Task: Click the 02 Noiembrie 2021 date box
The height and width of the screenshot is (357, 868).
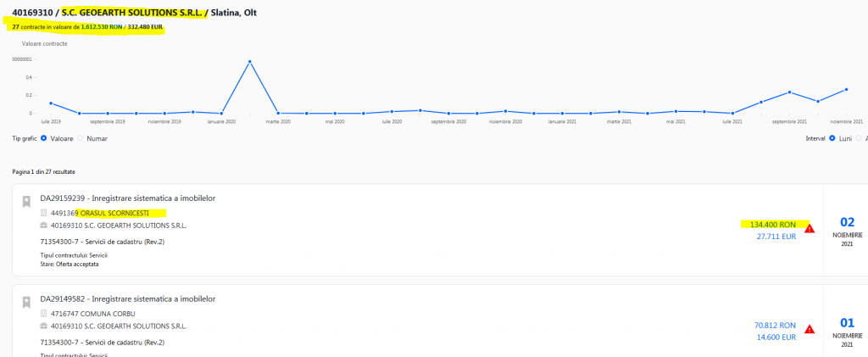Action: [x=848, y=230]
